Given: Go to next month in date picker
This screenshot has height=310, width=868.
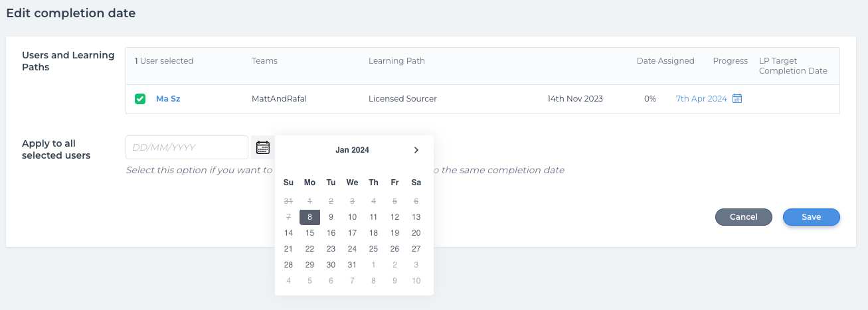Looking at the screenshot, I should tap(416, 150).
